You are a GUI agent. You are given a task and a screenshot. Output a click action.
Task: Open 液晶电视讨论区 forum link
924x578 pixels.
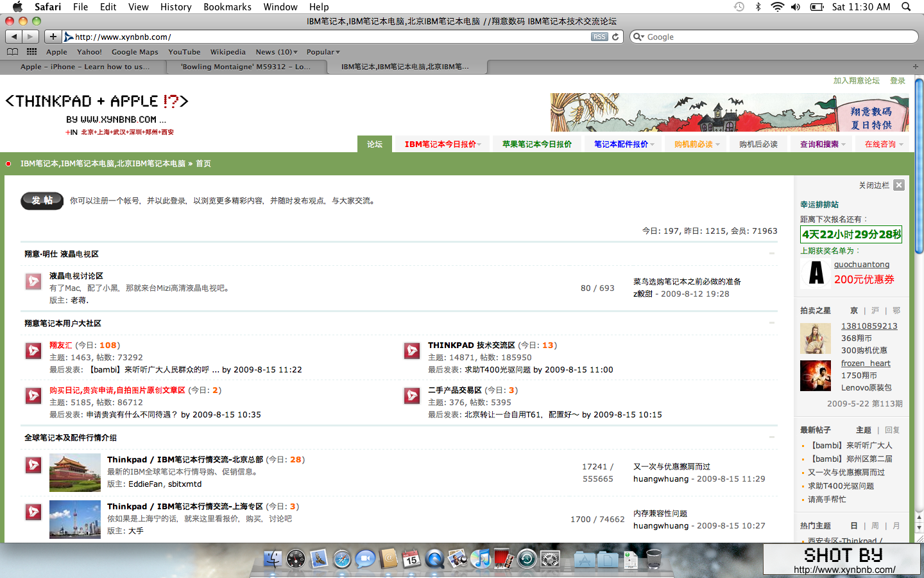(x=76, y=276)
